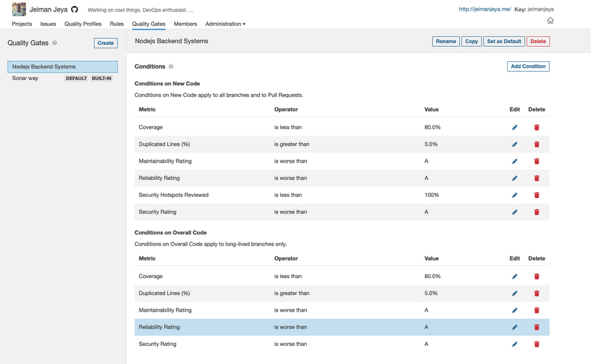Select the Quality Gates tab
This screenshot has width=591, height=364.
point(148,24)
